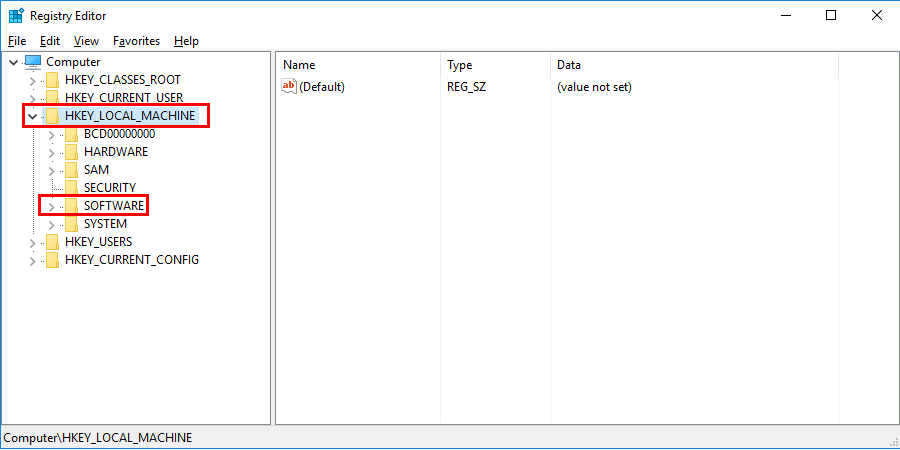Viewport: 900px width, 450px height.
Task: Select the HKEY_USERS key label
Action: [x=98, y=242]
